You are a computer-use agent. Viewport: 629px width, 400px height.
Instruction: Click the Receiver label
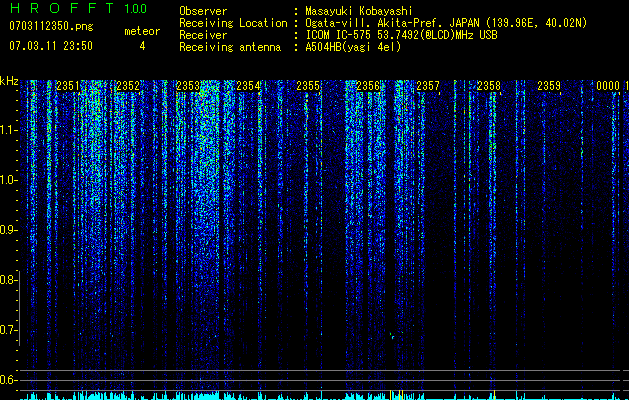203,35
